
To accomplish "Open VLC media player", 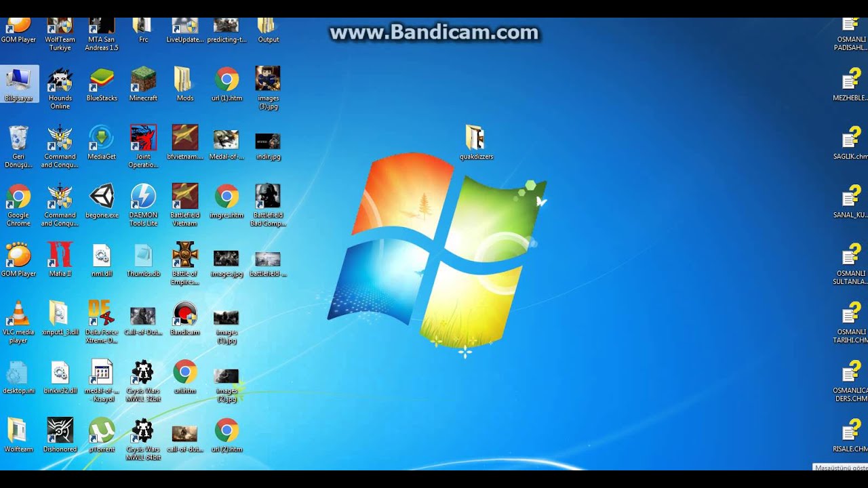I will click(19, 322).
